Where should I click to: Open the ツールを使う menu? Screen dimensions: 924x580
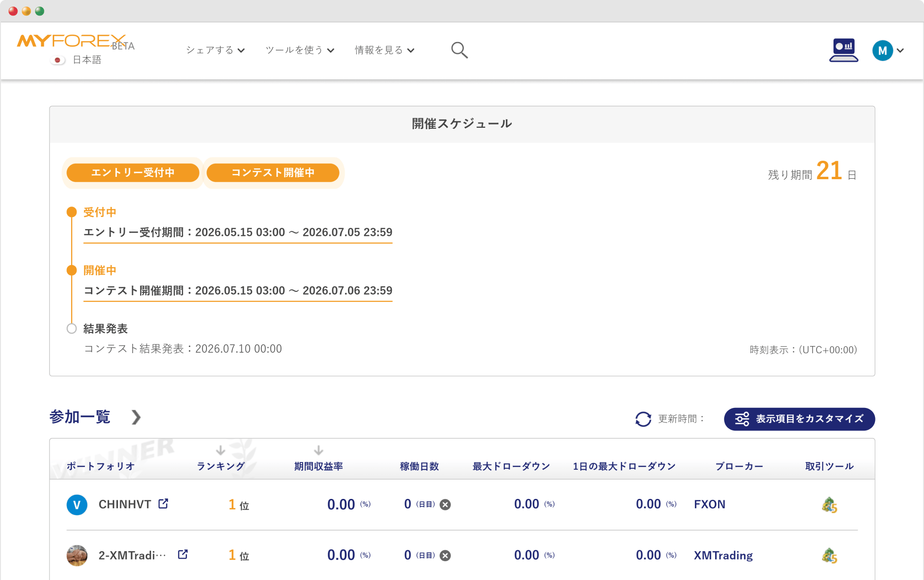[300, 50]
